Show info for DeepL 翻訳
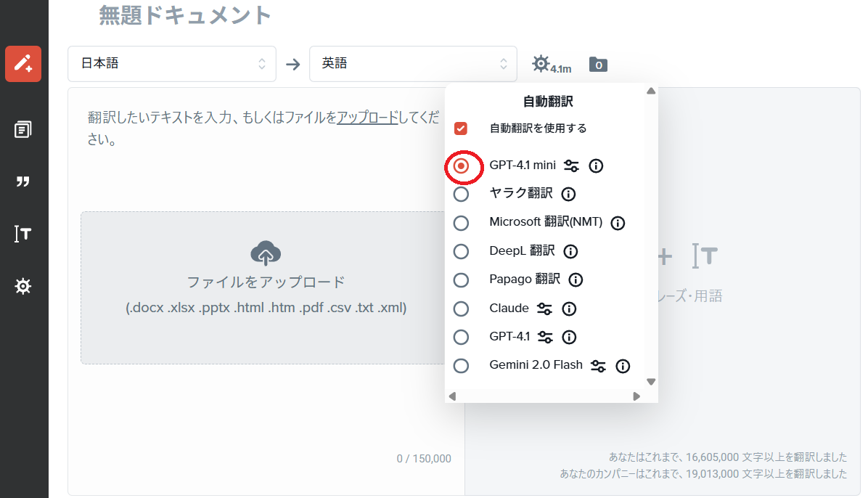This screenshot has height=498, width=868. (x=570, y=251)
